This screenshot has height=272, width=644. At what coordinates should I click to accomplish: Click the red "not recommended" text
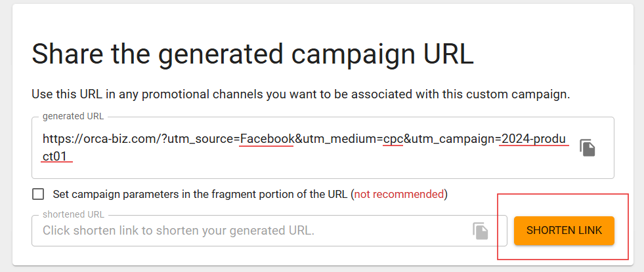pyautogui.click(x=399, y=194)
